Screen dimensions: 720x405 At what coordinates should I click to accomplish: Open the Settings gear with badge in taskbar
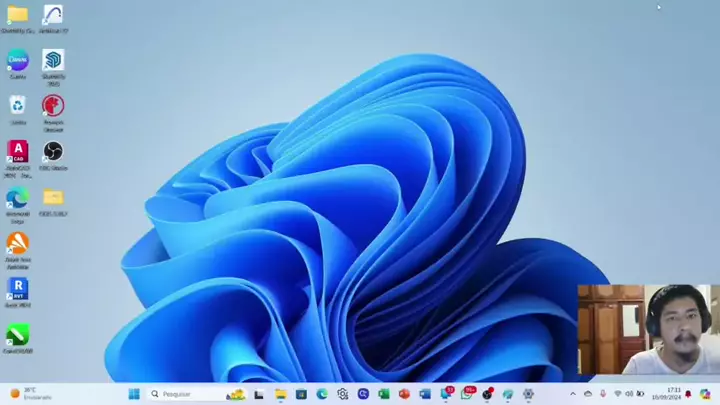click(343, 394)
